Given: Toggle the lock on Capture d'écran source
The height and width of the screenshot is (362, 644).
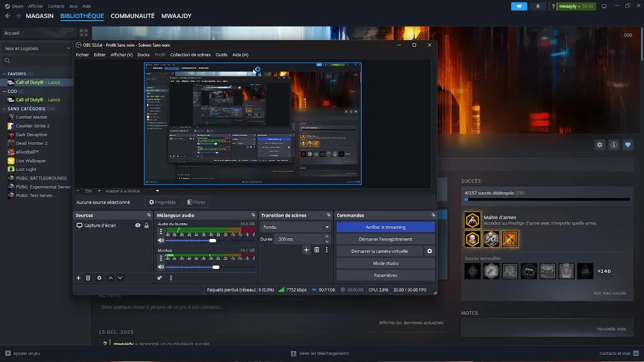Looking at the screenshot, I should coord(146,225).
